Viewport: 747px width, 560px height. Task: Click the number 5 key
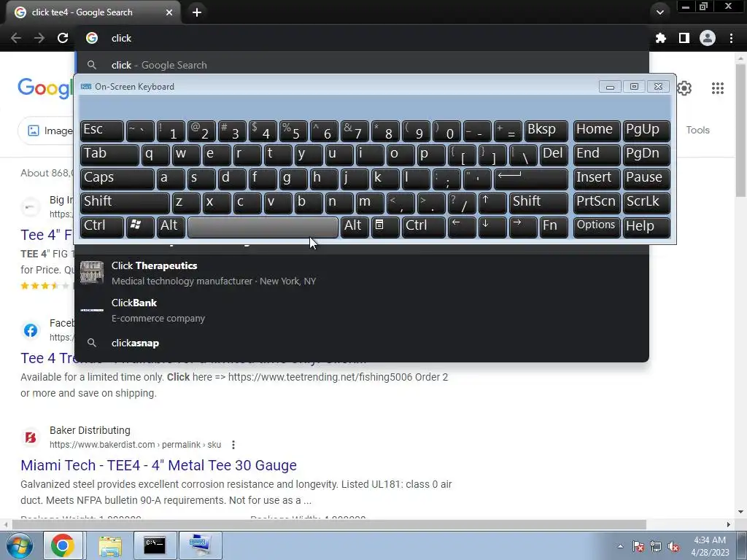coord(293,131)
